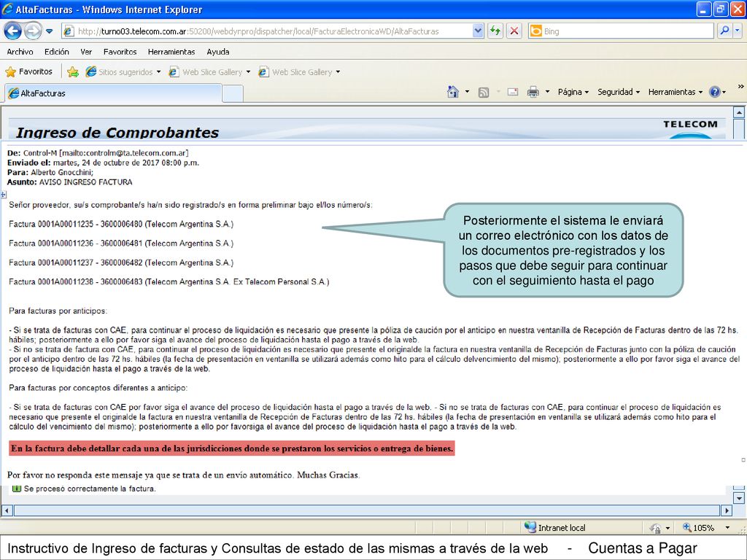Screen dimensions: 747x560
Task: Click the protected mode lock icon
Action: click(656, 528)
